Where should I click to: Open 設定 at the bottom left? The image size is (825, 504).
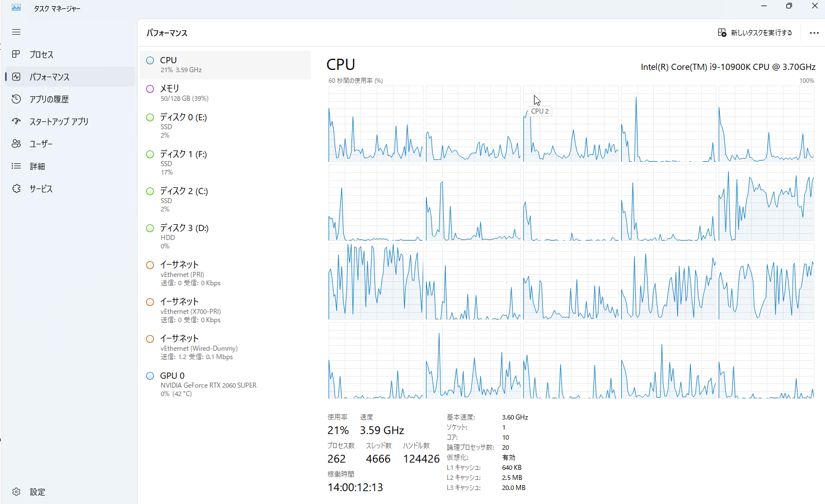tap(70, 492)
